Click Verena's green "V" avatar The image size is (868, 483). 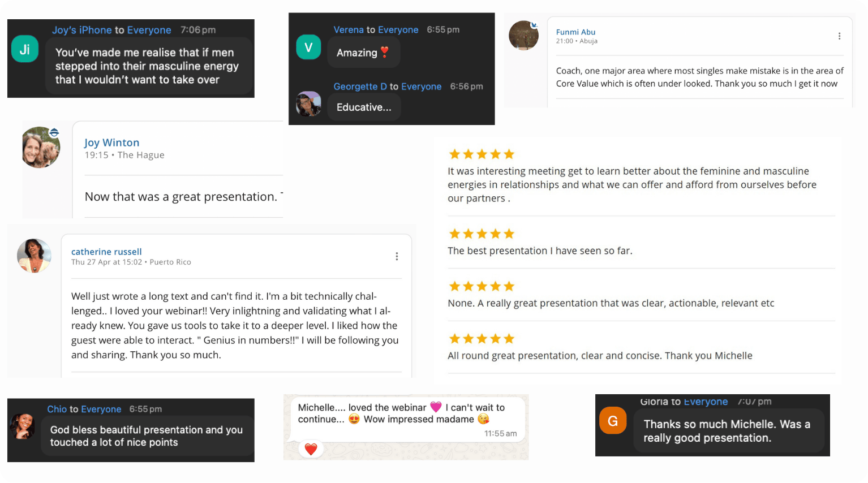(x=308, y=48)
